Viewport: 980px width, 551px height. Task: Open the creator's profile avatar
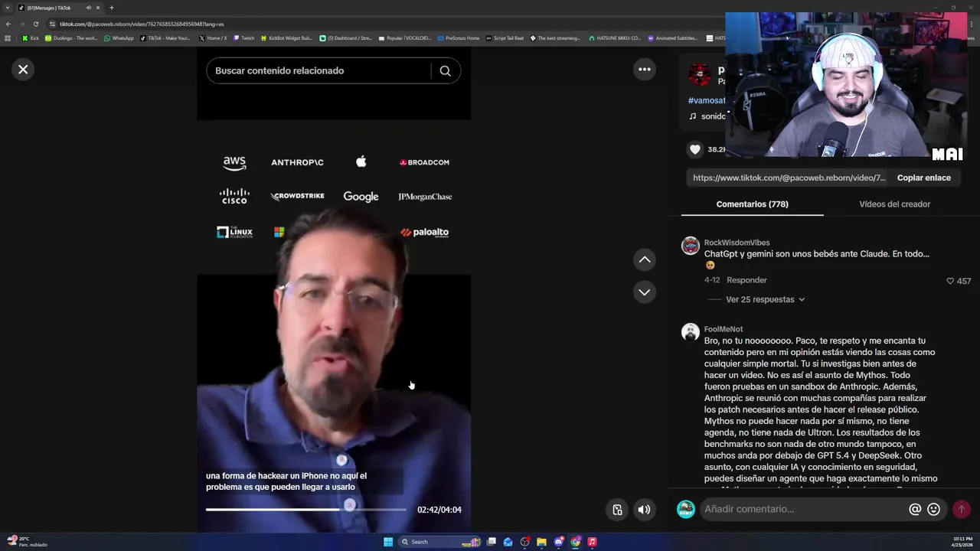(x=699, y=74)
